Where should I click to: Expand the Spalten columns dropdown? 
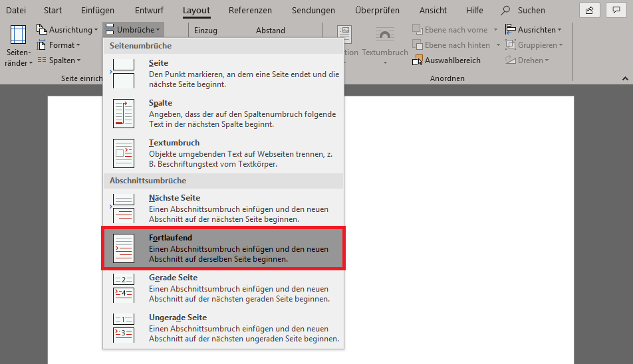point(60,60)
